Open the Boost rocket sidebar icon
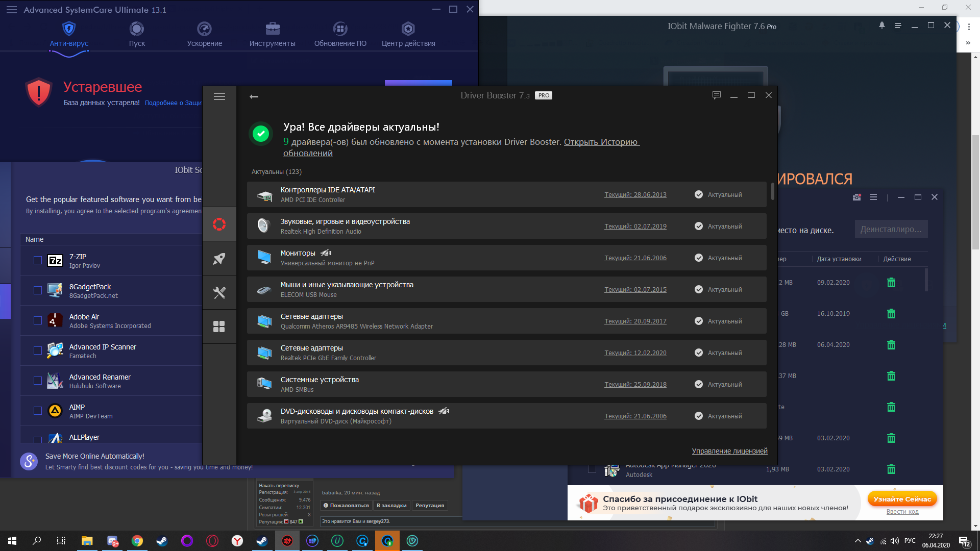Screen dimensions: 980x551 tap(219, 259)
